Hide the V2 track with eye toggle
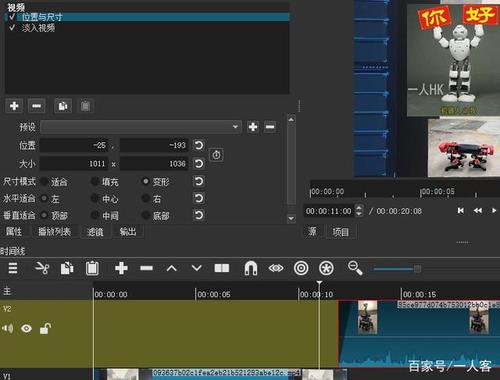The width and height of the screenshot is (500, 380). [26, 329]
